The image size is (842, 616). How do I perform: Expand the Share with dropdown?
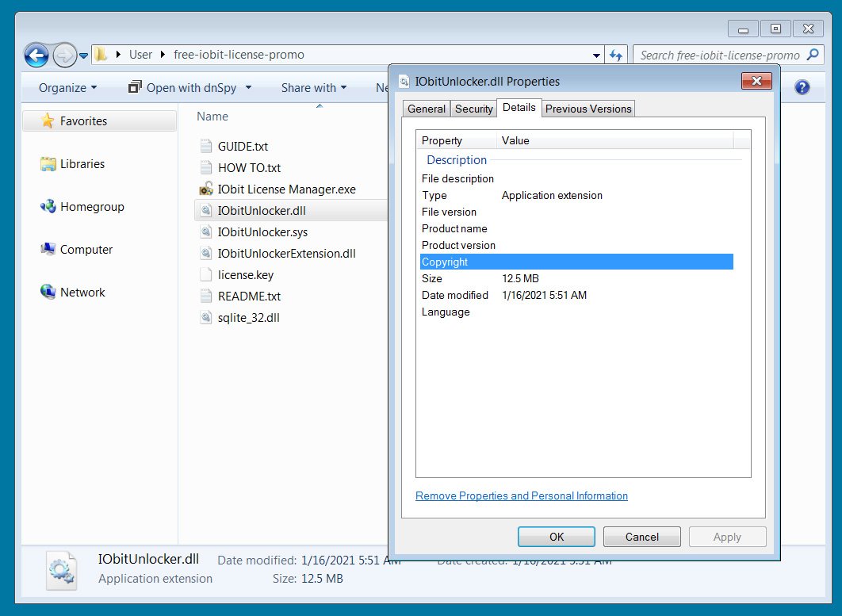tap(313, 87)
